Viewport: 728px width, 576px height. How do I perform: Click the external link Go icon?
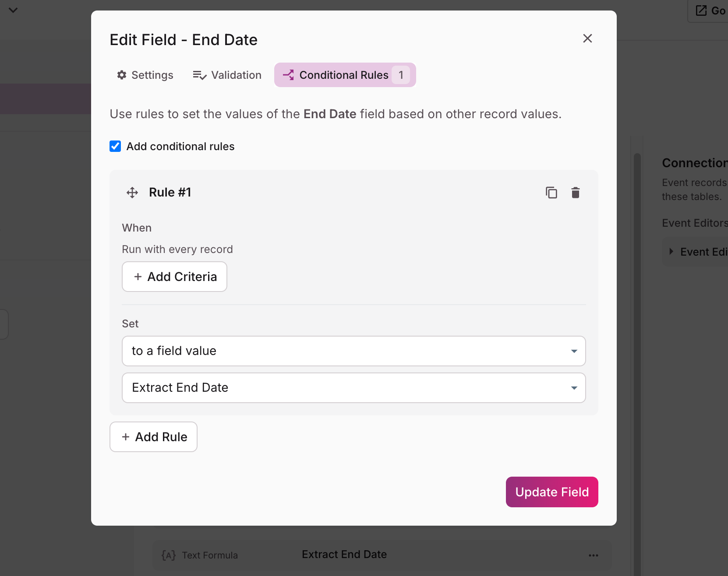pyautogui.click(x=701, y=11)
